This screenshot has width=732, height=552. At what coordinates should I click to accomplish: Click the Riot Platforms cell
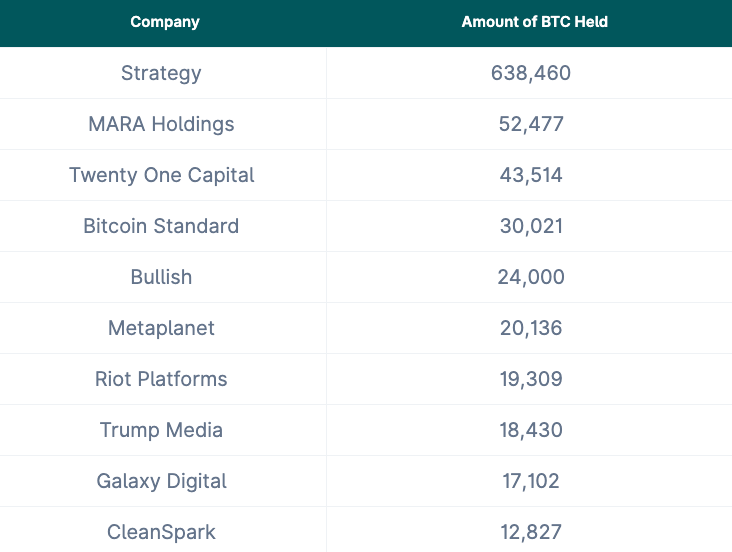point(161,379)
